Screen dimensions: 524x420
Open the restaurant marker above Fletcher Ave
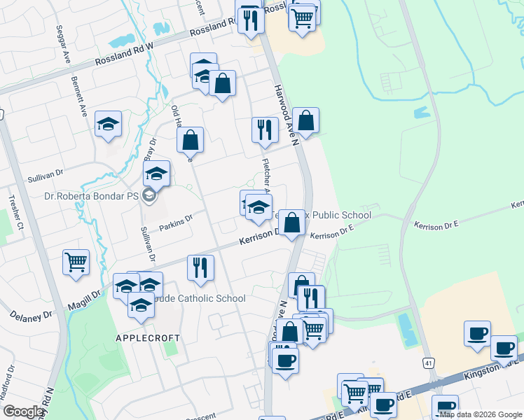point(265,130)
